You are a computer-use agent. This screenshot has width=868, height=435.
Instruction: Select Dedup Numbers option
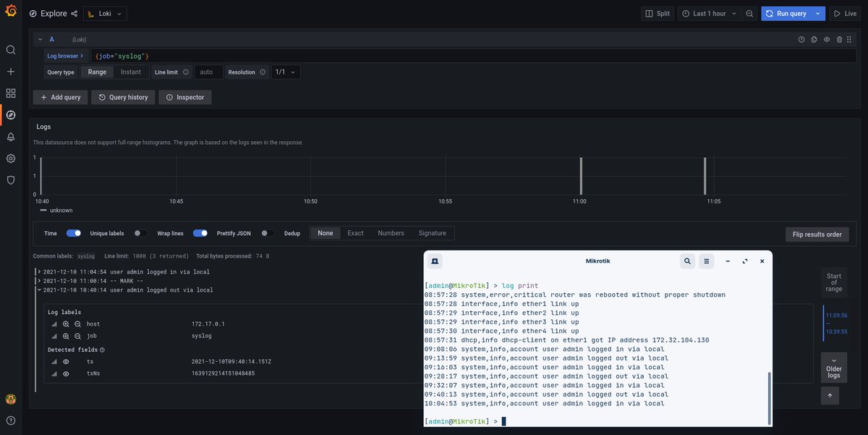tap(391, 233)
